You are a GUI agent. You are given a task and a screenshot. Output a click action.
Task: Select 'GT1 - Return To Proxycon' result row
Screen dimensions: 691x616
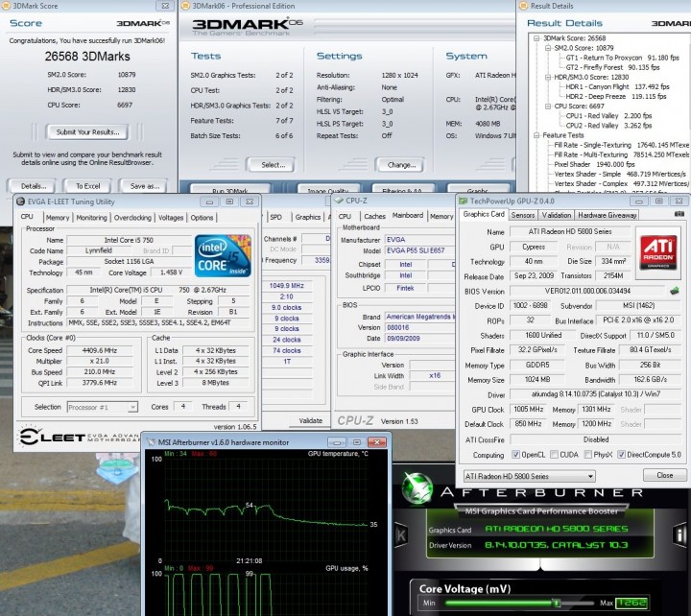(622, 58)
